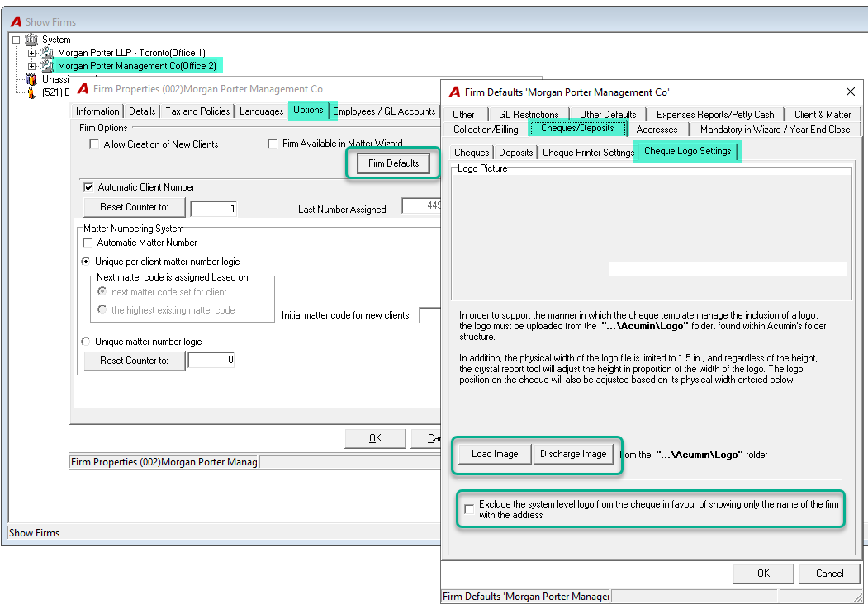Screen dimensions: 868x609
Task: Toggle Firm Available in Matter Wizard checkbox
Action: (x=273, y=144)
